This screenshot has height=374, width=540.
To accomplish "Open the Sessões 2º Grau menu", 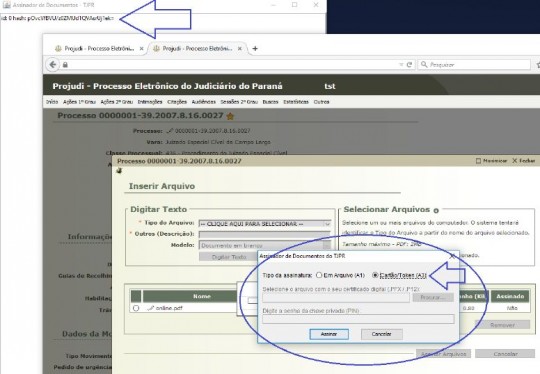I will 239,102.
